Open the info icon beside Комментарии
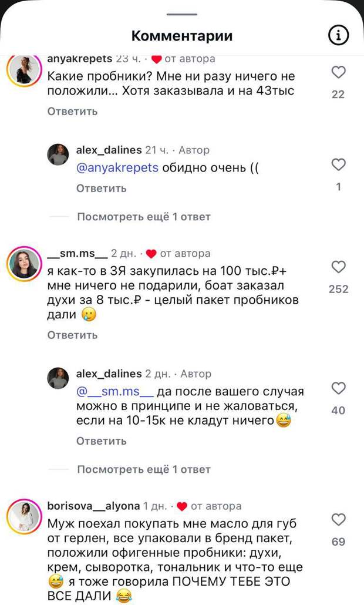364x605 pixels. [x=338, y=36]
